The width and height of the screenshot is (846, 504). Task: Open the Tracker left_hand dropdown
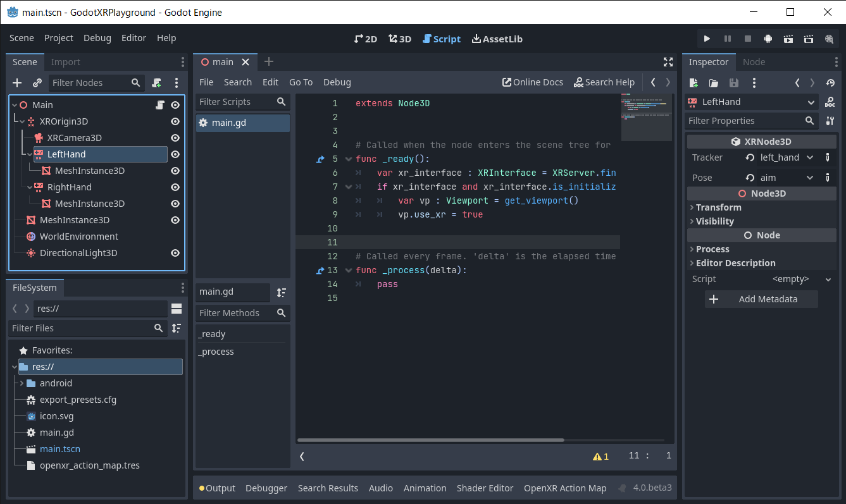[785, 157]
